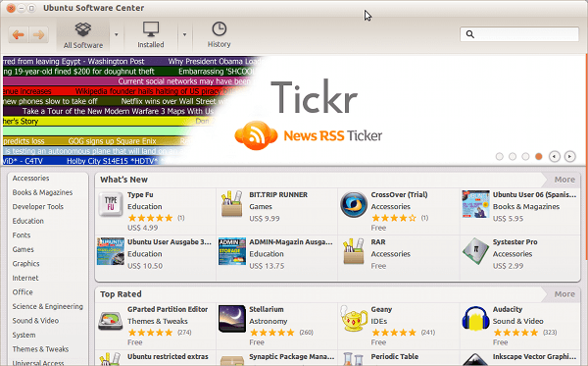Open the Fonts category
Screen dimensions: 588x366
coord(22,235)
